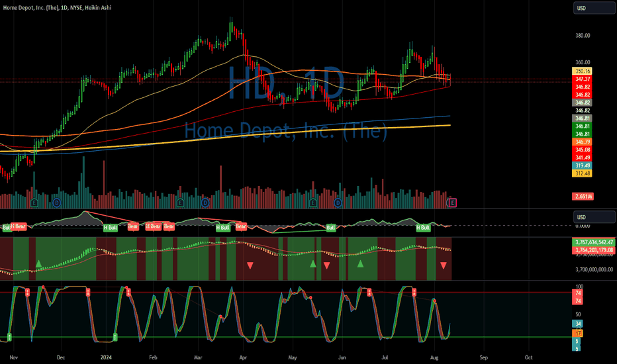Click the 360.00 price scale level

583,62
